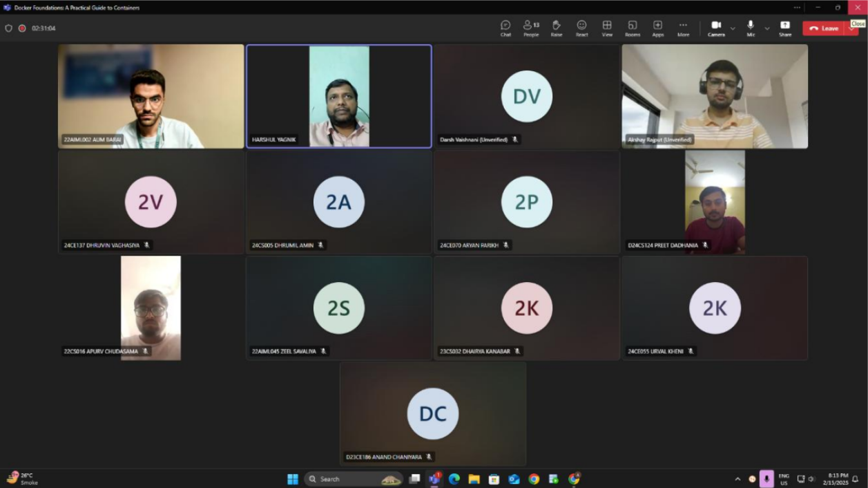The height and width of the screenshot is (488, 868).
Task: Show the People participants list
Action: (531, 28)
